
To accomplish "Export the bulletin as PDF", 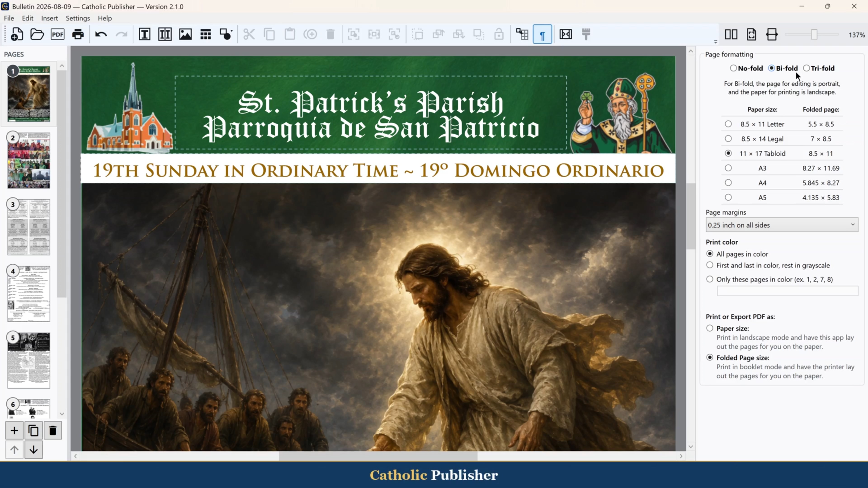I will [58, 34].
